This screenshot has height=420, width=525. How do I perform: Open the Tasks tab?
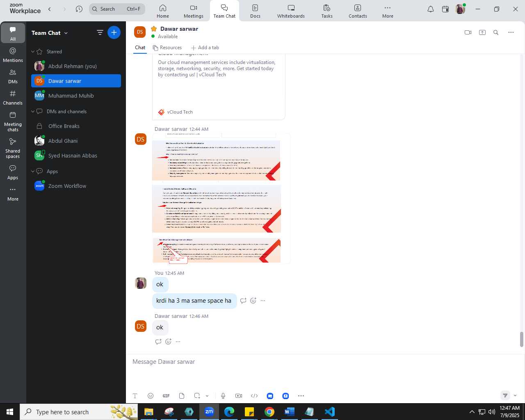327,11
